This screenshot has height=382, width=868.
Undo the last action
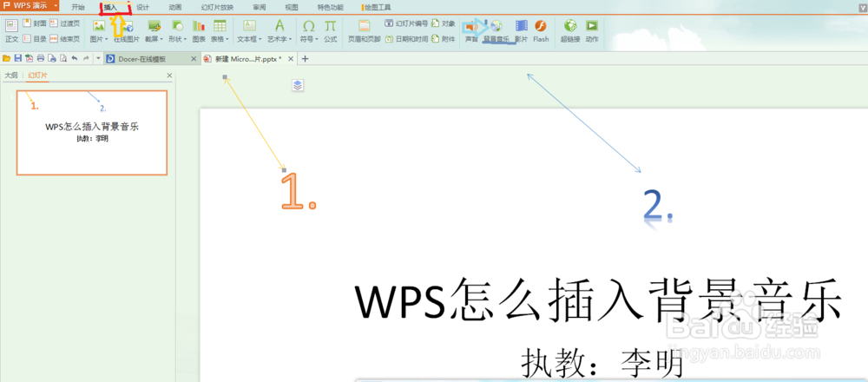[74, 58]
